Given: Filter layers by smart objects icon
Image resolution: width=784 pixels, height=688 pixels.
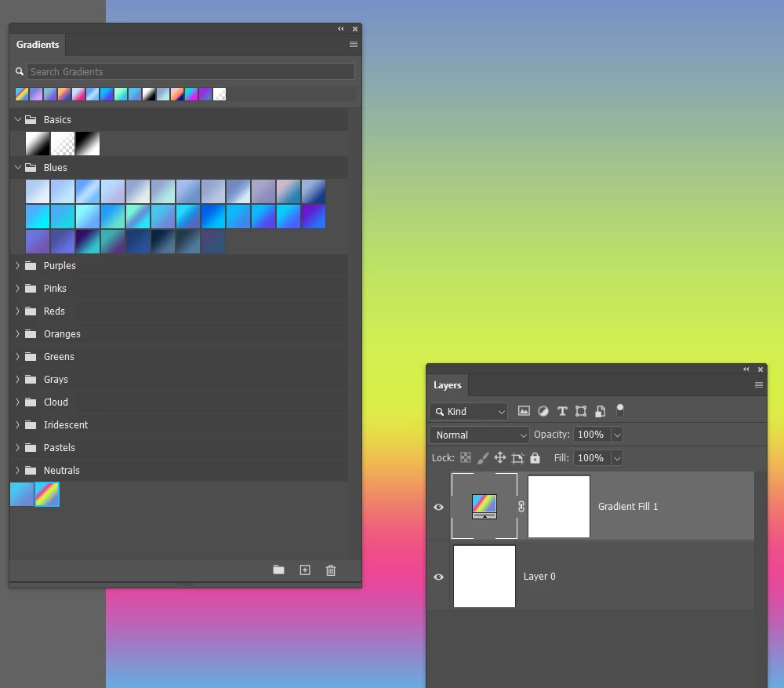Looking at the screenshot, I should coord(600,411).
